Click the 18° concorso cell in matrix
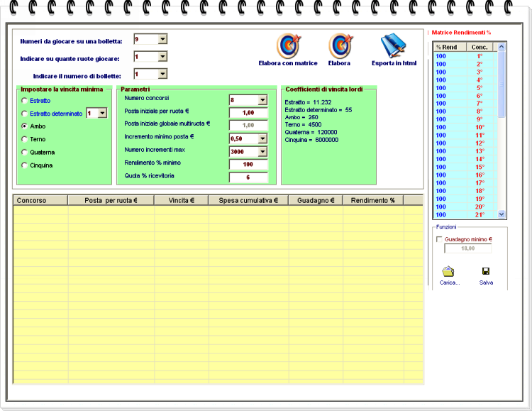This screenshot has height=411, width=532. pyautogui.click(x=480, y=191)
